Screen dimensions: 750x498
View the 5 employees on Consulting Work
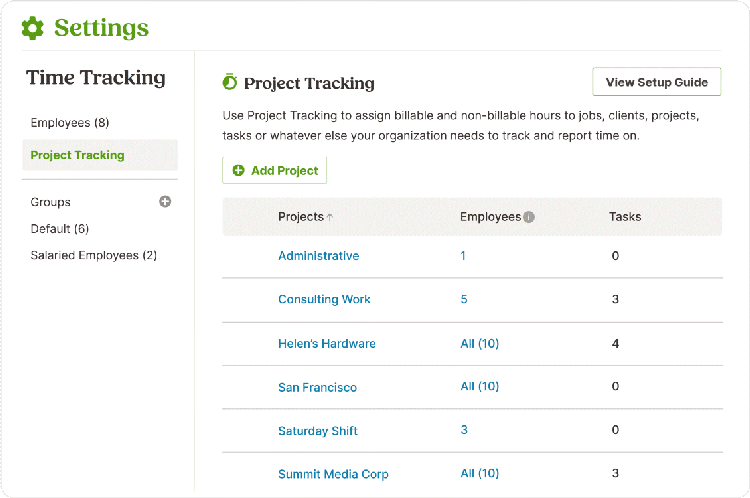[464, 299]
